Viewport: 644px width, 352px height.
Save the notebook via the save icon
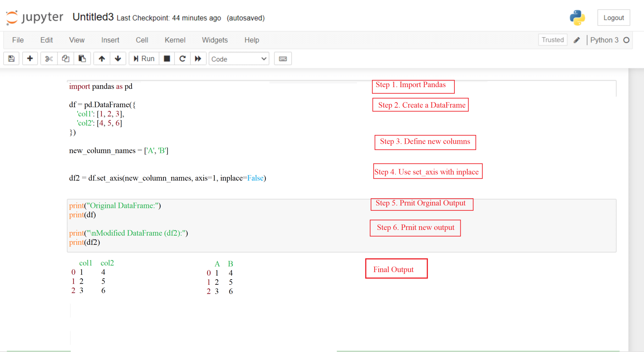[x=11, y=59]
